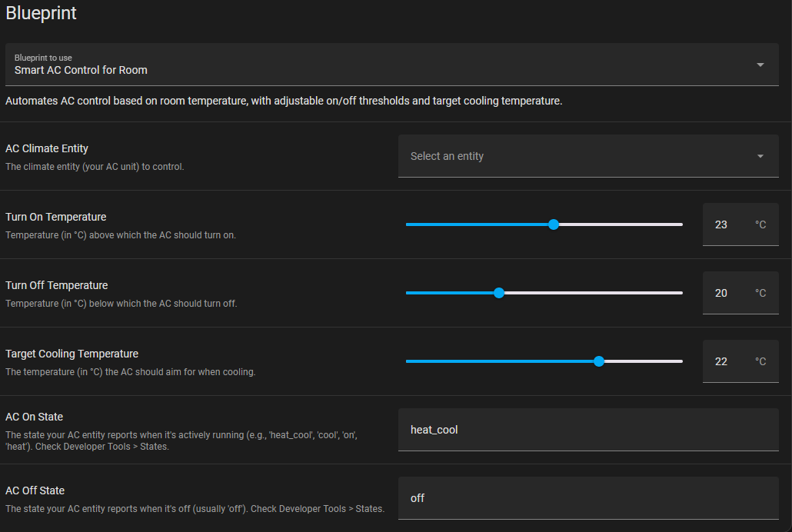Click the AC Off State field with 'off'
Image resolution: width=792 pixels, height=532 pixels.
coord(588,498)
